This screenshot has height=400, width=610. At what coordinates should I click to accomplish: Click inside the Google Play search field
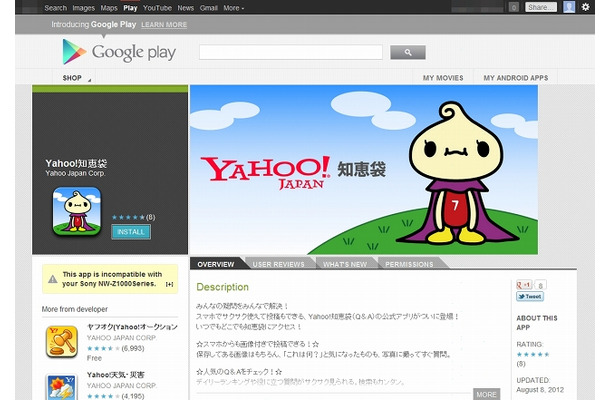(x=291, y=52)
